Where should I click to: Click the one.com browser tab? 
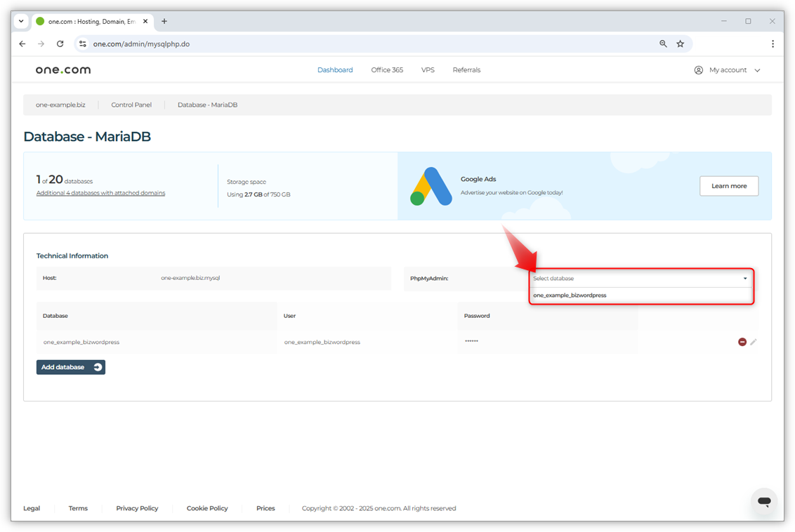point(91,21)
